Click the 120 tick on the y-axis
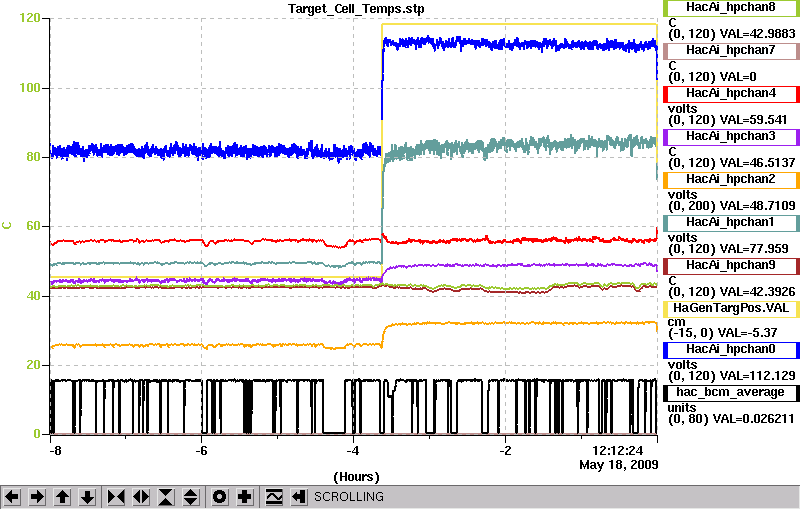 point(30,18)
